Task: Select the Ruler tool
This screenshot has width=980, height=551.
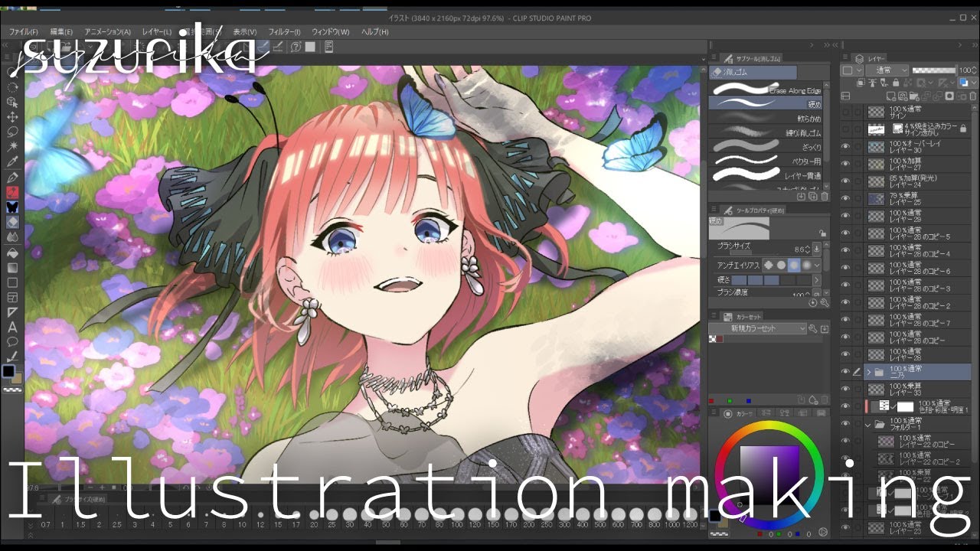Action: 12,312
